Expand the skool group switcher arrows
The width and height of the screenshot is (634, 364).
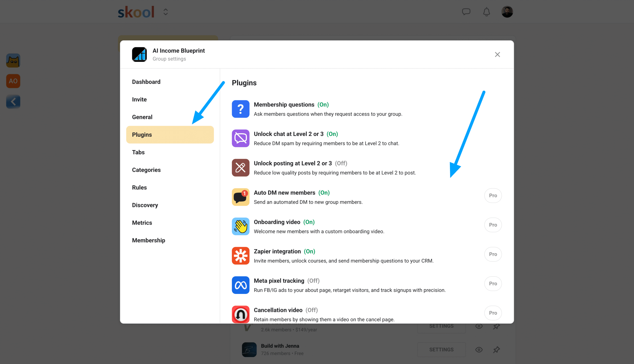165,12
